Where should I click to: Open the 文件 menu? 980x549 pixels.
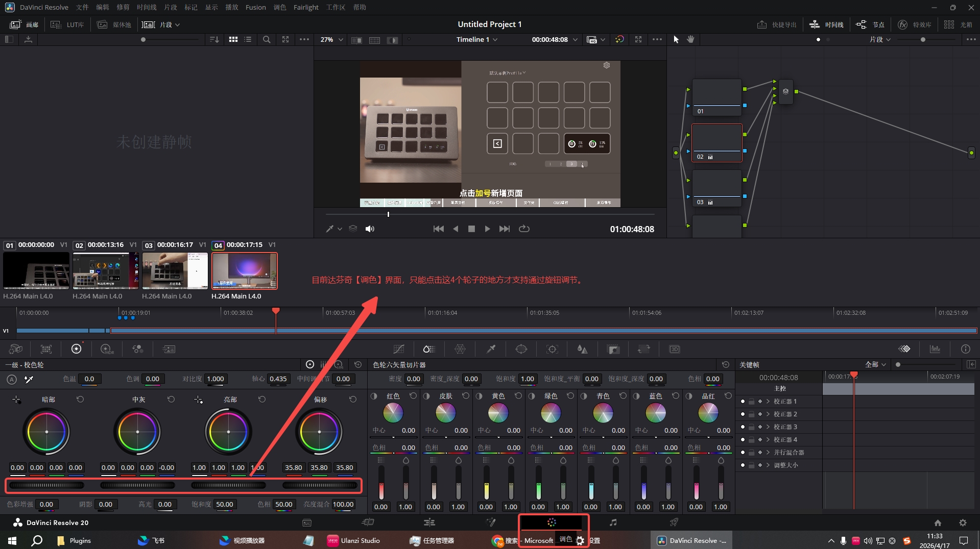click(x=82, y=7)
